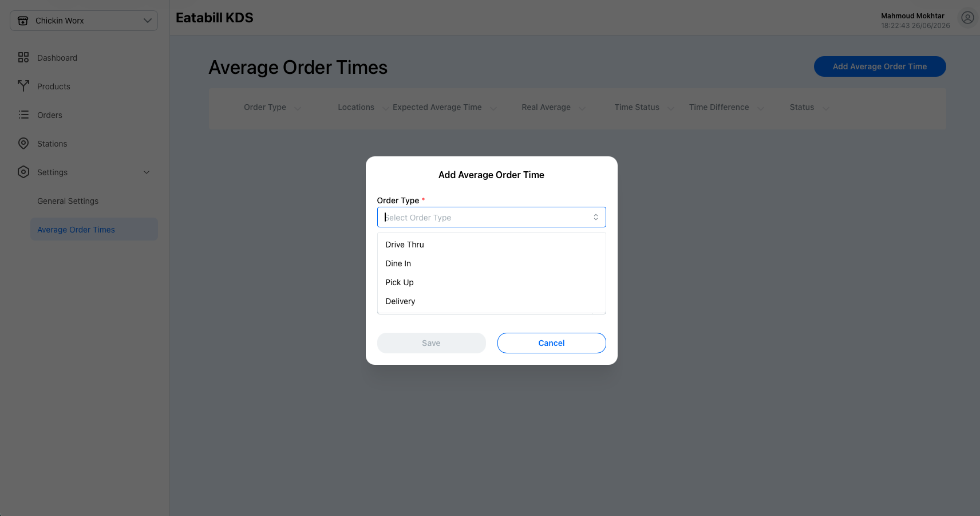
Task: Open the user profile avatar icon
Action: pos(967,18)
